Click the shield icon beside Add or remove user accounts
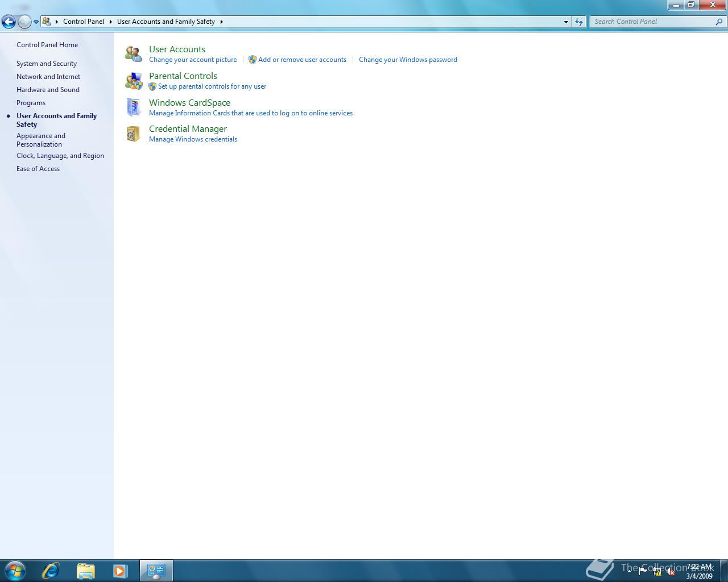The image size is (728, 582). coord(253,60)
